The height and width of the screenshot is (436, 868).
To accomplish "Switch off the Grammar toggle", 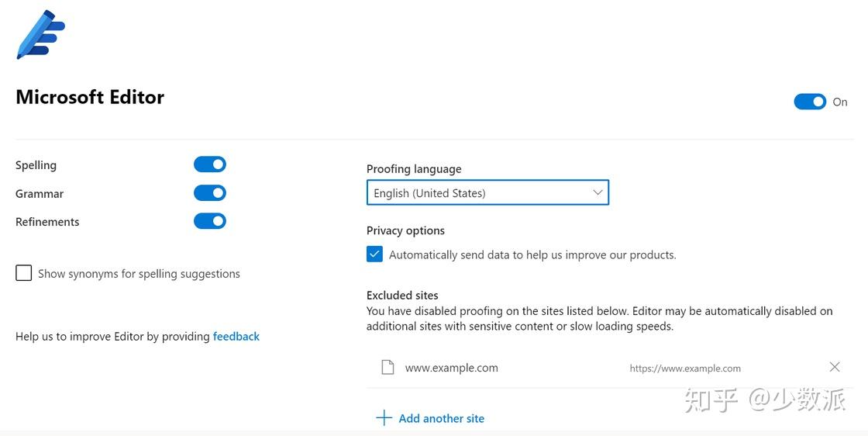I will [209, 193].
